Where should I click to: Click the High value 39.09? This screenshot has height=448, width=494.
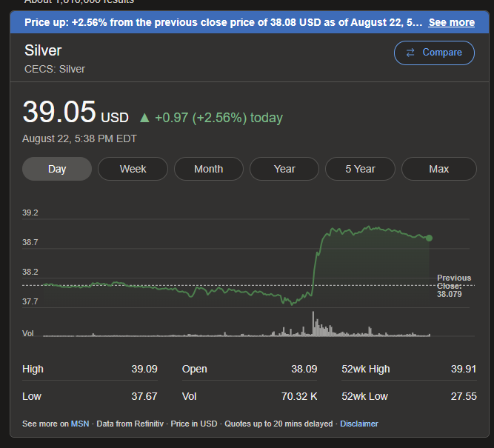click(x=144, y=369)
